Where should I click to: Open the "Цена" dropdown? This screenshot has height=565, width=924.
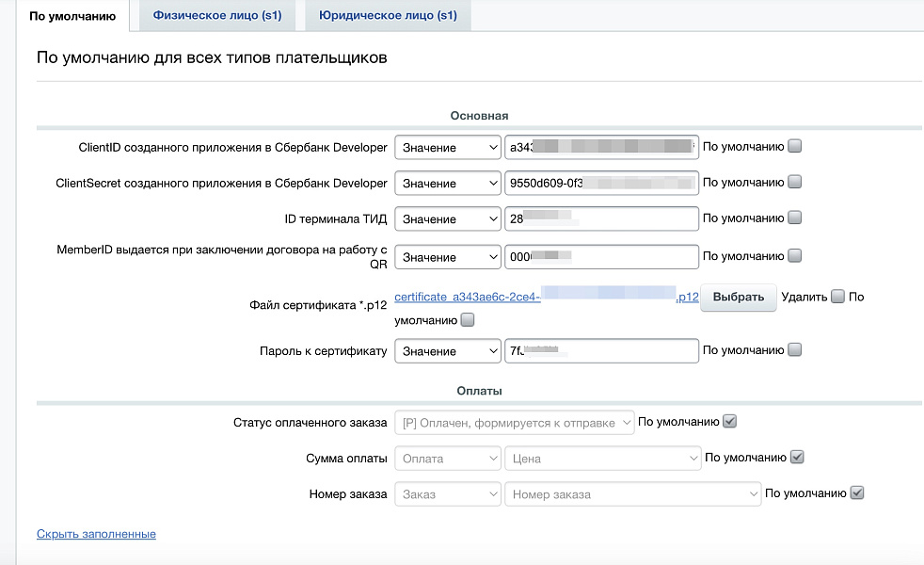point(602,457)
